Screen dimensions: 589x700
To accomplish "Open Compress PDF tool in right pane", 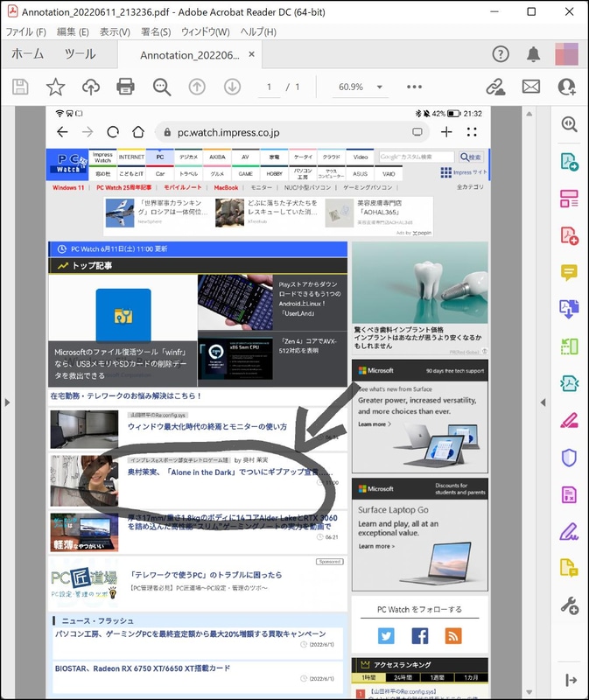I will coord(569,383).
